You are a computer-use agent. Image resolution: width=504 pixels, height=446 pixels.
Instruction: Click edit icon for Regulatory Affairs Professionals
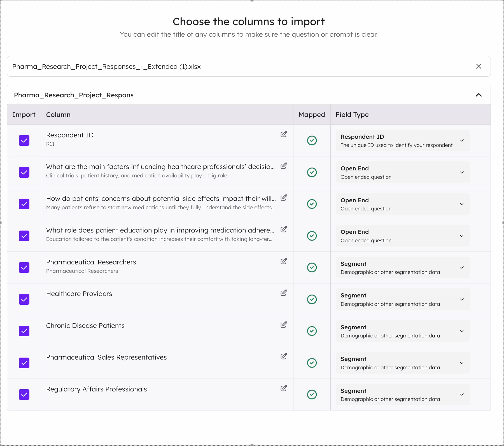284,388
